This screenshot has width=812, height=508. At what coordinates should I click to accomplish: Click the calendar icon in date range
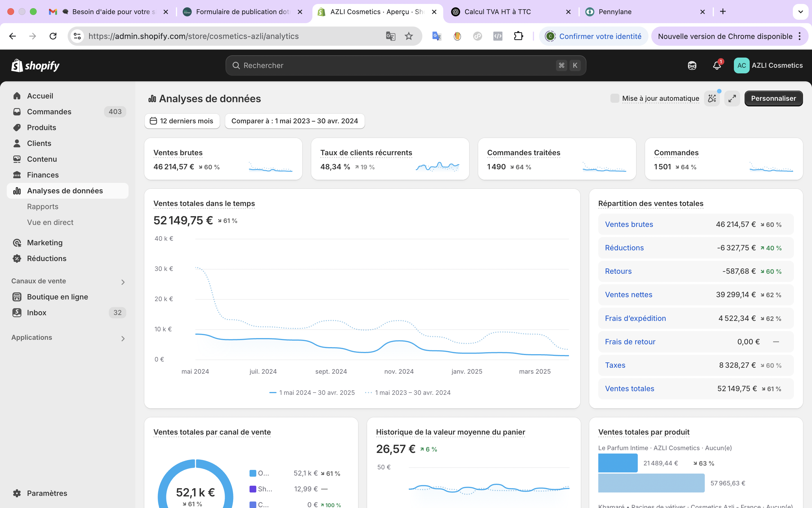(153, 121)
